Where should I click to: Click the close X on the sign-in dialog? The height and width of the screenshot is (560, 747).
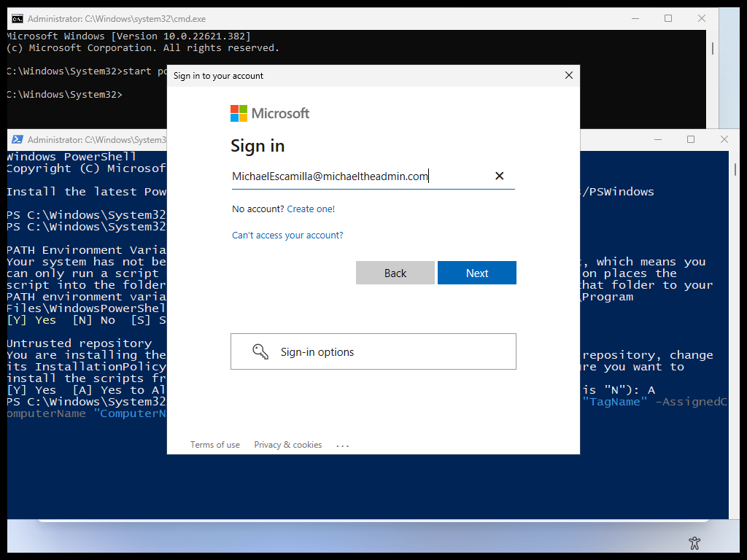(569, 75)
